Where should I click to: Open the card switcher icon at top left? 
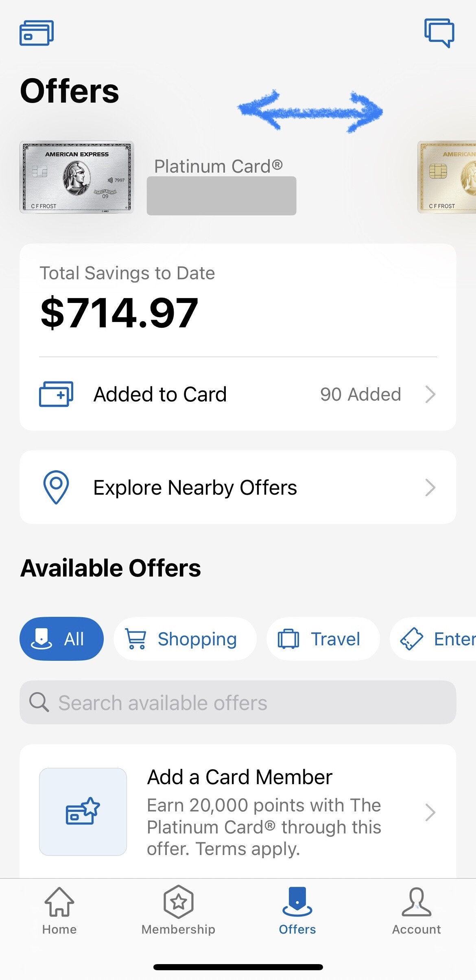(37, 33)
